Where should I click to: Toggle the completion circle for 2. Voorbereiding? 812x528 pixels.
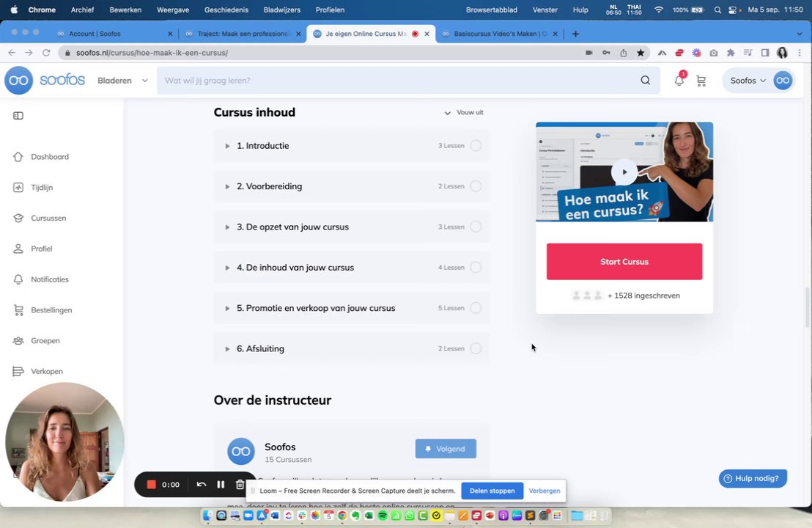(476, 186)
